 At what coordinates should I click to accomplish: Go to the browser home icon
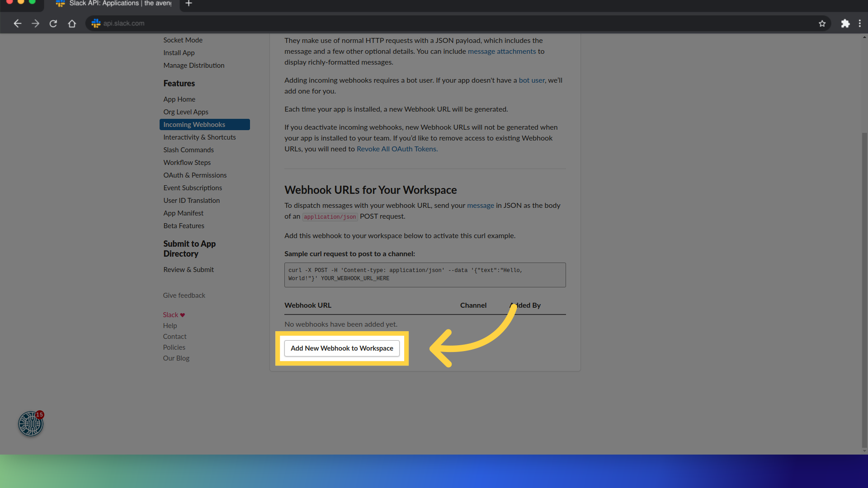click(72, 23)
